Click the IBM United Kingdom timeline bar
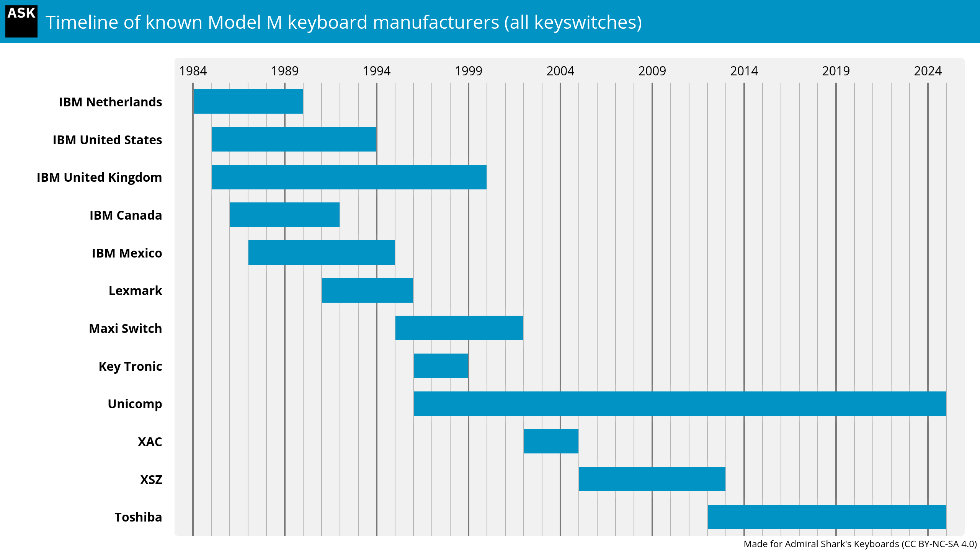The width and height of the screenshot is (980, 551). point(349,177)
